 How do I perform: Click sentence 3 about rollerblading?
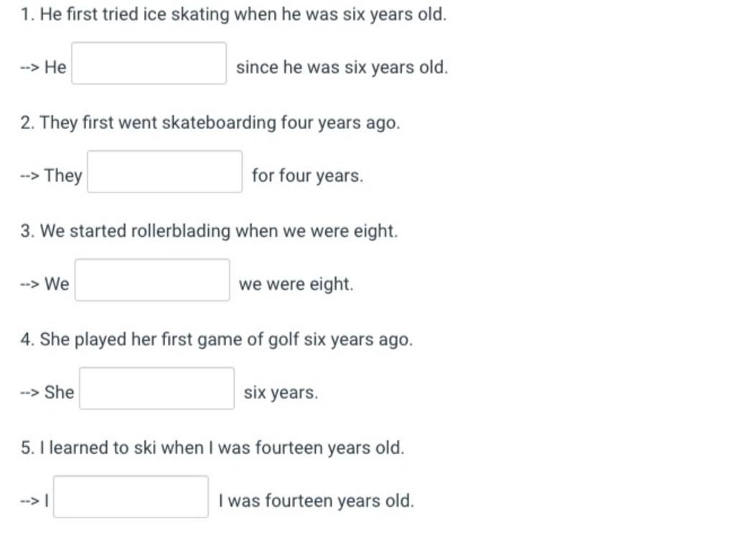click(209, 231)
